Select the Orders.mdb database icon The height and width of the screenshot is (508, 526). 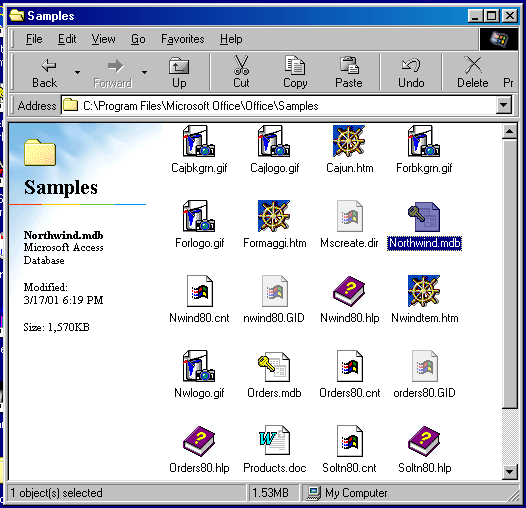point(274,366)
